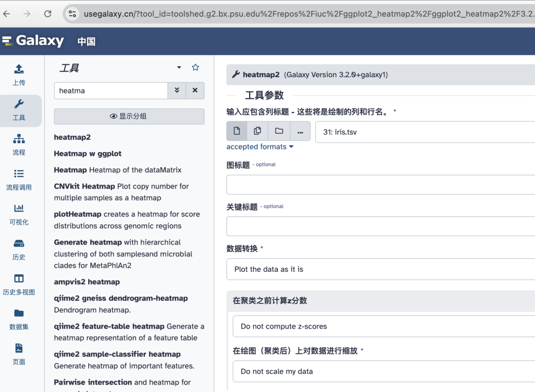This screenshot has height=392, width=535.
Task: Select single dataset input icon
Action: pos(237,131)
